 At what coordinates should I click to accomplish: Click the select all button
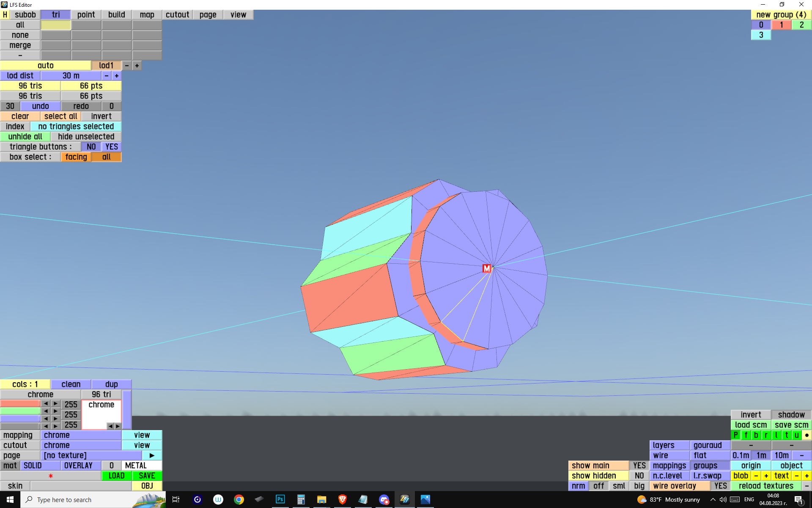(60, 116)
